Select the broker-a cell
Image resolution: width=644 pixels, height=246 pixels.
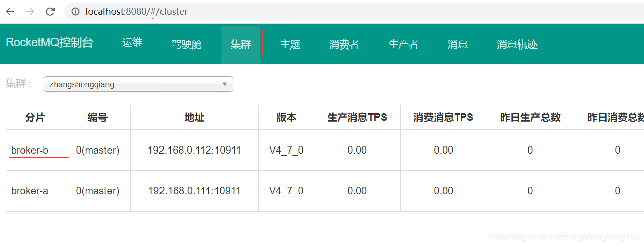coord(35,191)
